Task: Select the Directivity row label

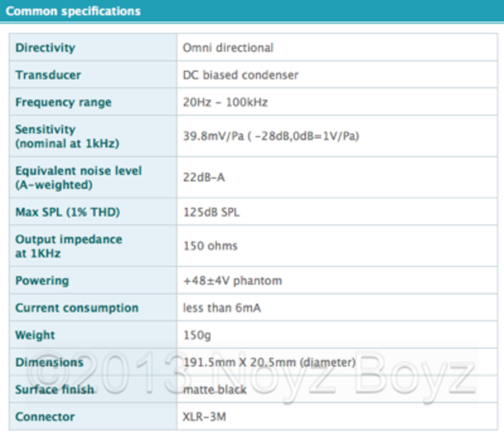Action: pyautogui.click(x=45, y=48)
